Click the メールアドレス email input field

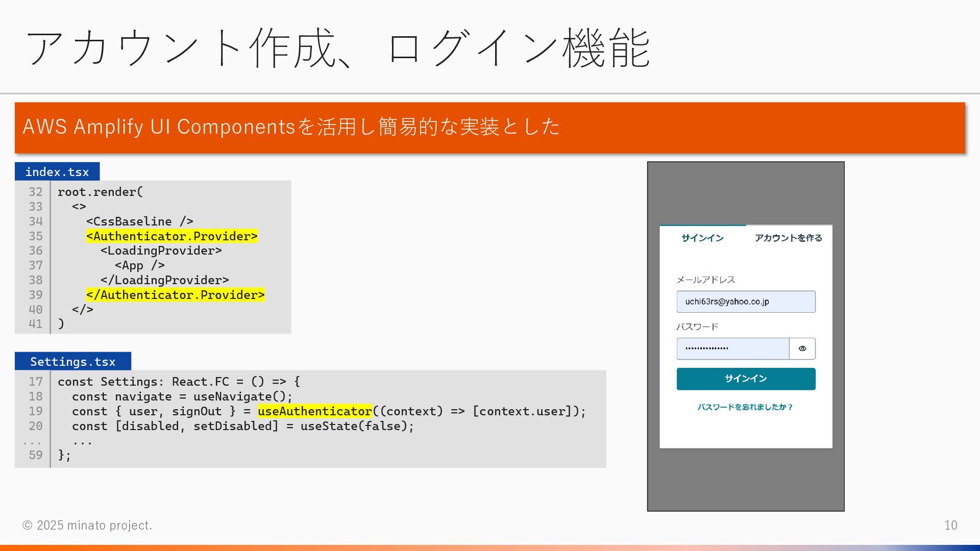coord(745,302)
